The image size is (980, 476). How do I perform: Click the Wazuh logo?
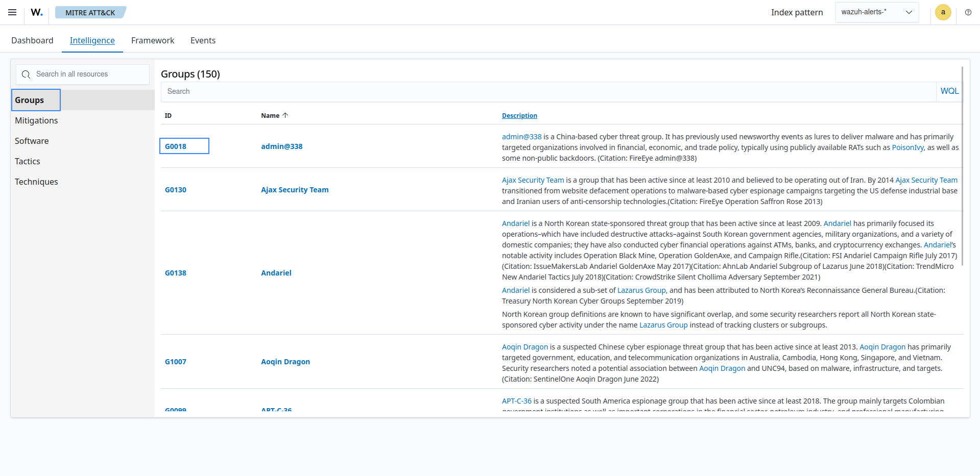pos(36,12)
